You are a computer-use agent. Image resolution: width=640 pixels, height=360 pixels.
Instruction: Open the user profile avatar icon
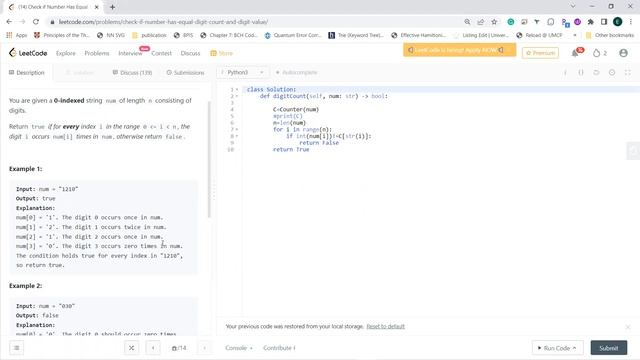tap(623, 53)
